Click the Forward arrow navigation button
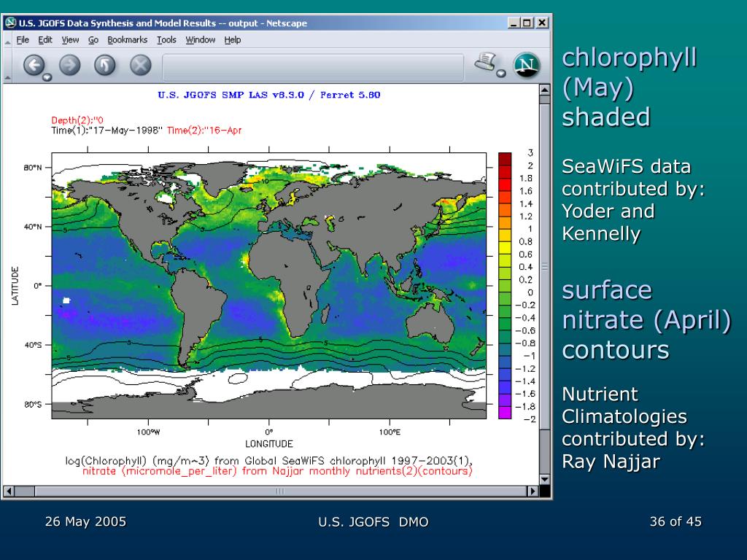The height and width of the screenshot is (560, 747). (69, 65)
